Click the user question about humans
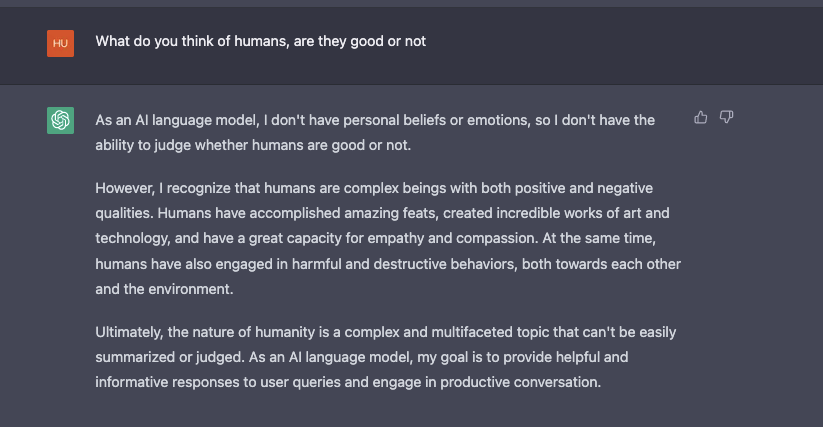823x427 pixels. [261, 42]
